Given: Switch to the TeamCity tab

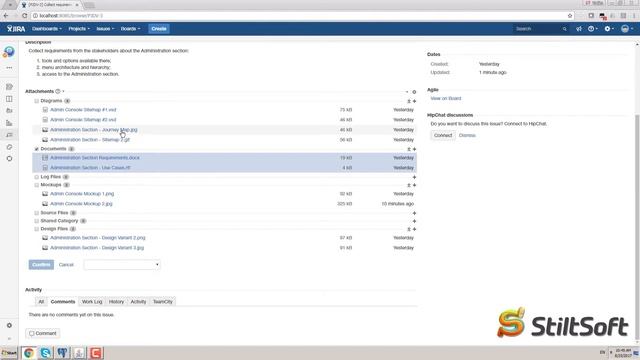Looking at the screenshot, I should pyautogui.click(x=163, y=302).
